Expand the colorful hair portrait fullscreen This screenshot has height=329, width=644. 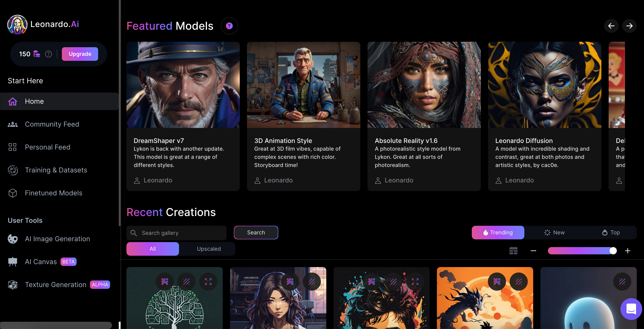tap(415, 281)
